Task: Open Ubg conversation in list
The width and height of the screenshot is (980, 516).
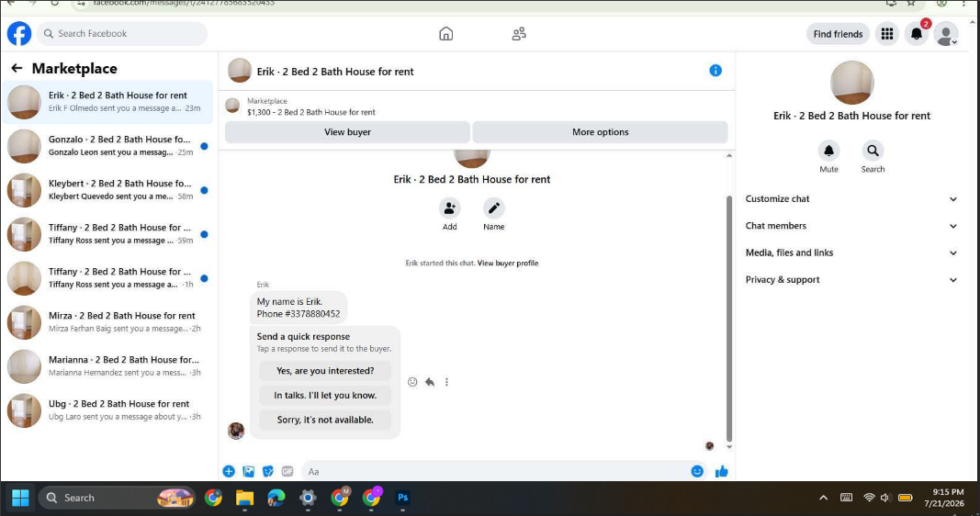Action: click(x=108, y=410)
